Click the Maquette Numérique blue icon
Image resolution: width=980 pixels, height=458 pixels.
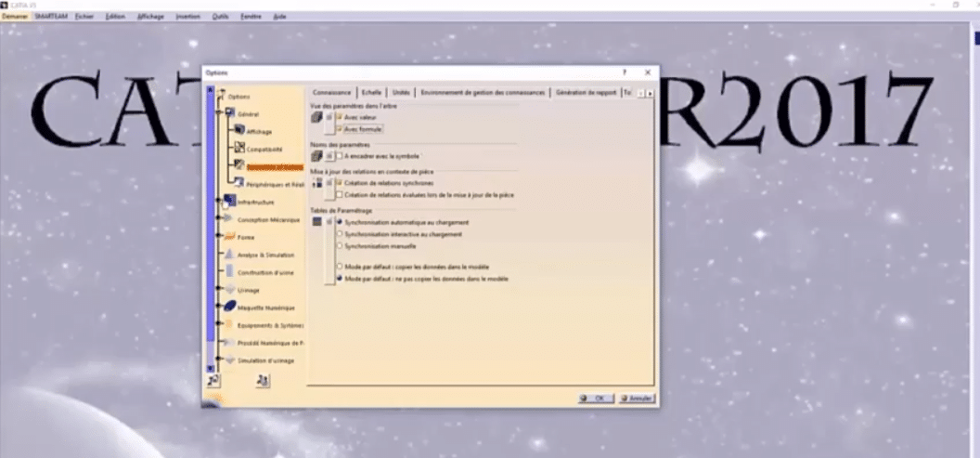tap(229, 307)
